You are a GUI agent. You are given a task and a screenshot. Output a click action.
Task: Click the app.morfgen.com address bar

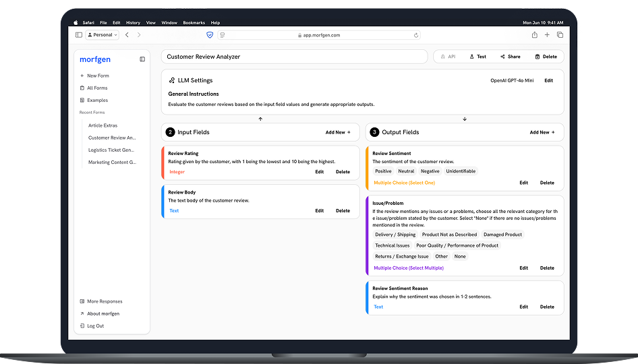319,35
